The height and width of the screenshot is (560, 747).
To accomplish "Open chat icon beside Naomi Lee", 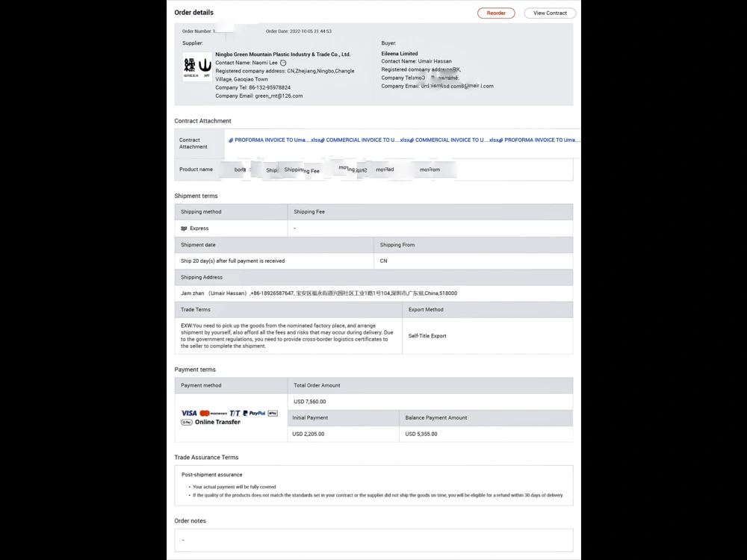I will [x=283, y=63].
